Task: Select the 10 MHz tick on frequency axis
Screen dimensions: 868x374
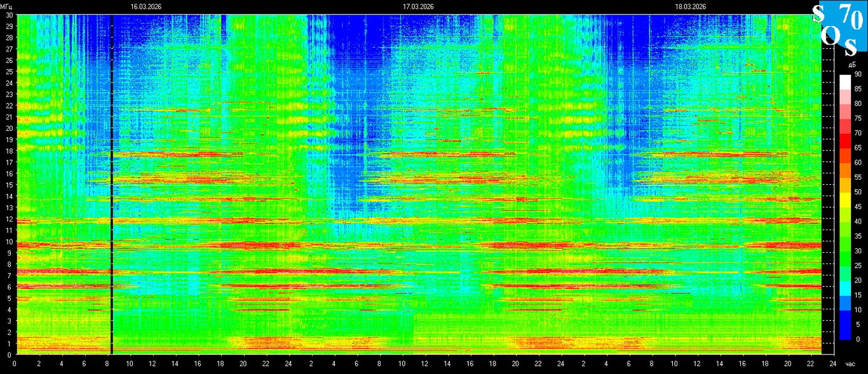Action: pyautogui.click(x=9, y=242)
